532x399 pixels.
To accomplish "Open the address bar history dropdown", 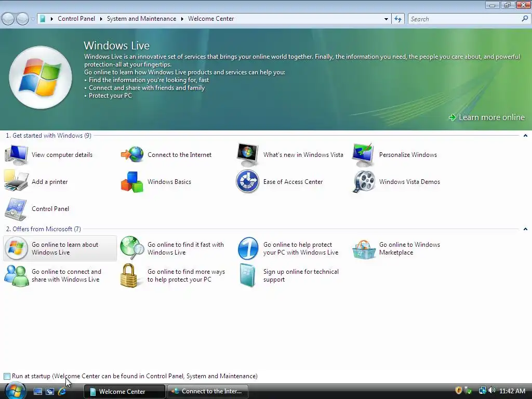I will click(386, 19).
